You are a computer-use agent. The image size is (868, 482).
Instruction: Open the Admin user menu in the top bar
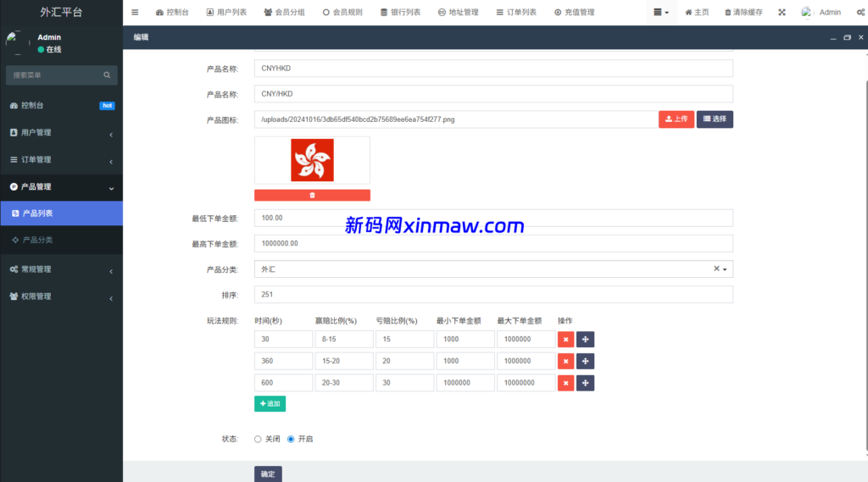point(821,12)
